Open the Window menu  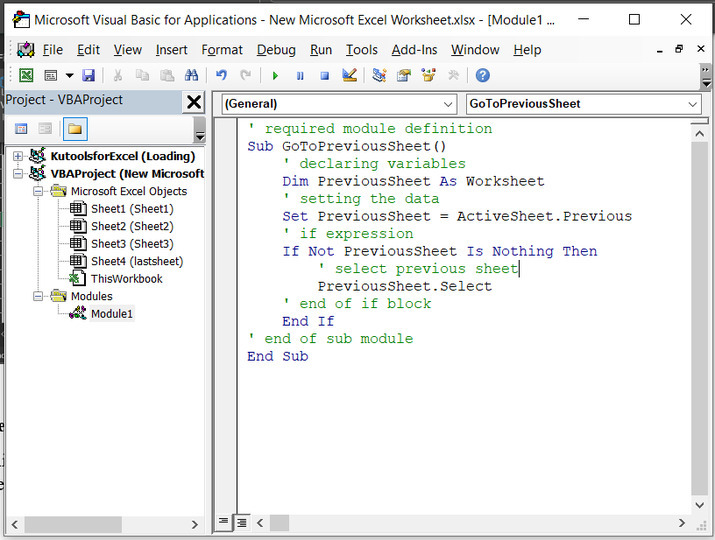[x=475, y=50]
